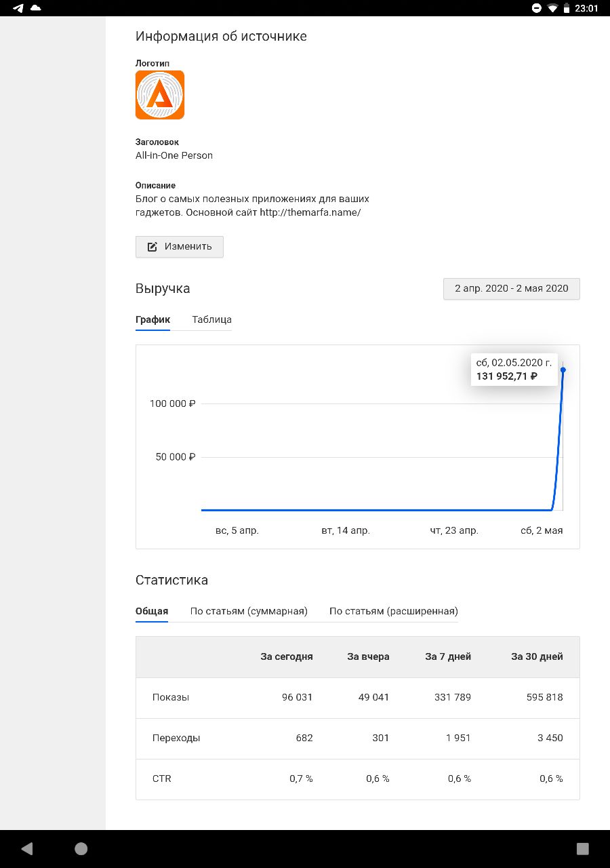The height and width of the screenshot is (868, 610).
Task: Open the По статьям (суммарная) tab
Action: (249, 611)
